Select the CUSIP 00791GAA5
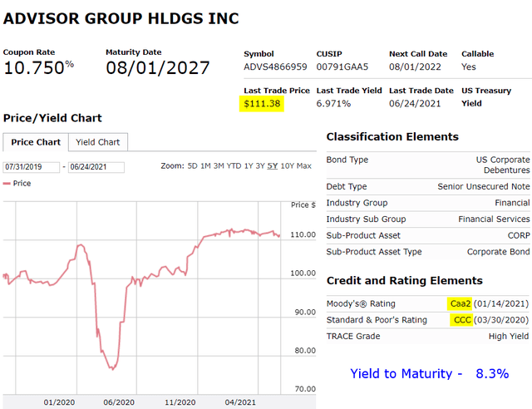This screenshot has width=532, height=409. [342, 67]
